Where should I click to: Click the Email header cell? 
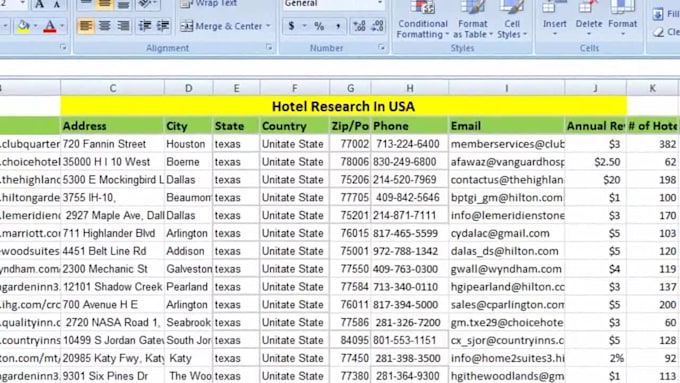(507, 126)
